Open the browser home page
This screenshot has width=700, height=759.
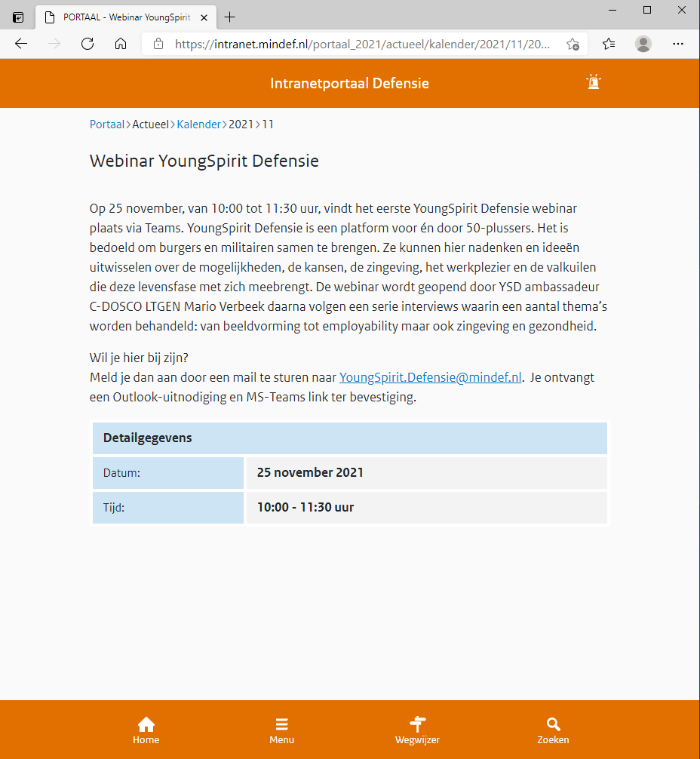(120, 44)
